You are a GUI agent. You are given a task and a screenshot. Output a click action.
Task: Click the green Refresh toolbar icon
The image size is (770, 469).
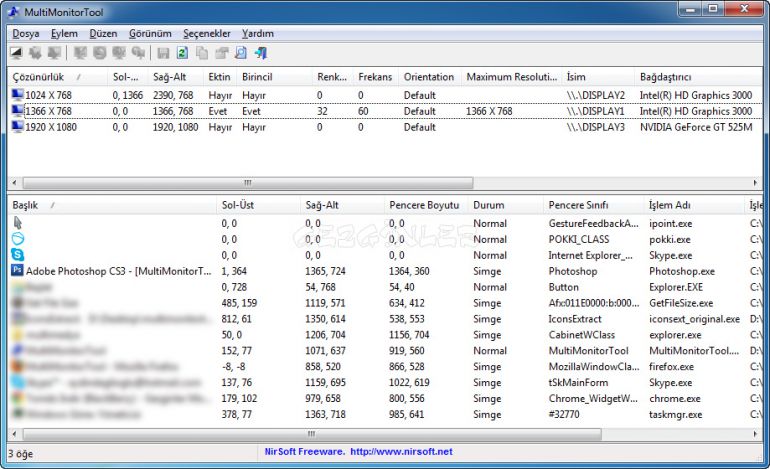[183, 53]
